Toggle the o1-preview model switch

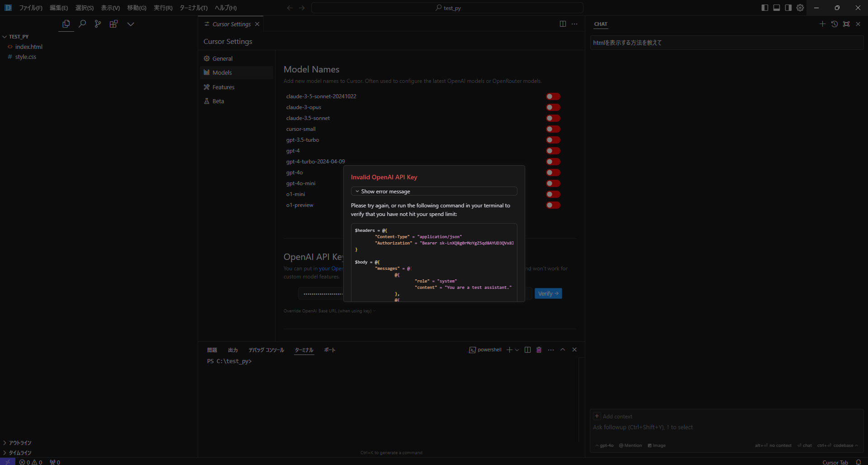(x=553, y=205)
